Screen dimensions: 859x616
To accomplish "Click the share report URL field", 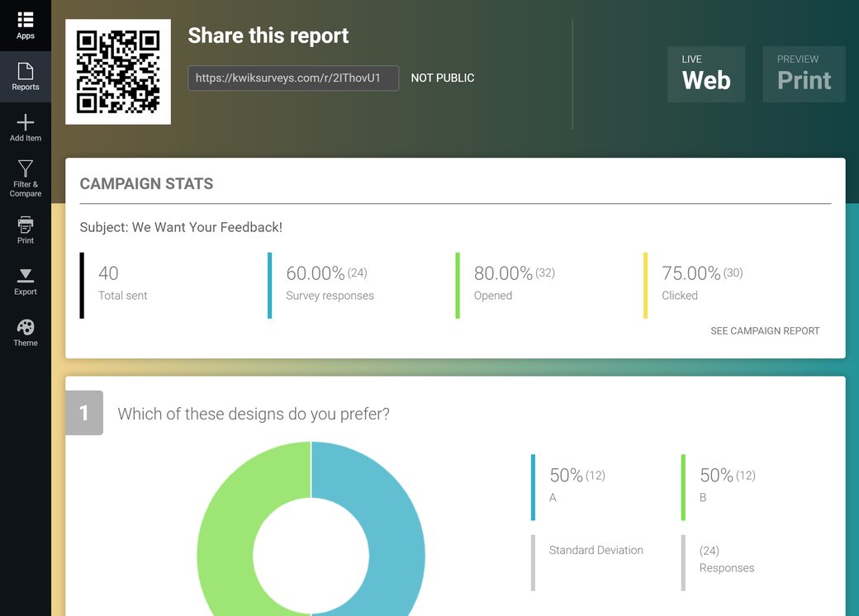I will 293,78.
